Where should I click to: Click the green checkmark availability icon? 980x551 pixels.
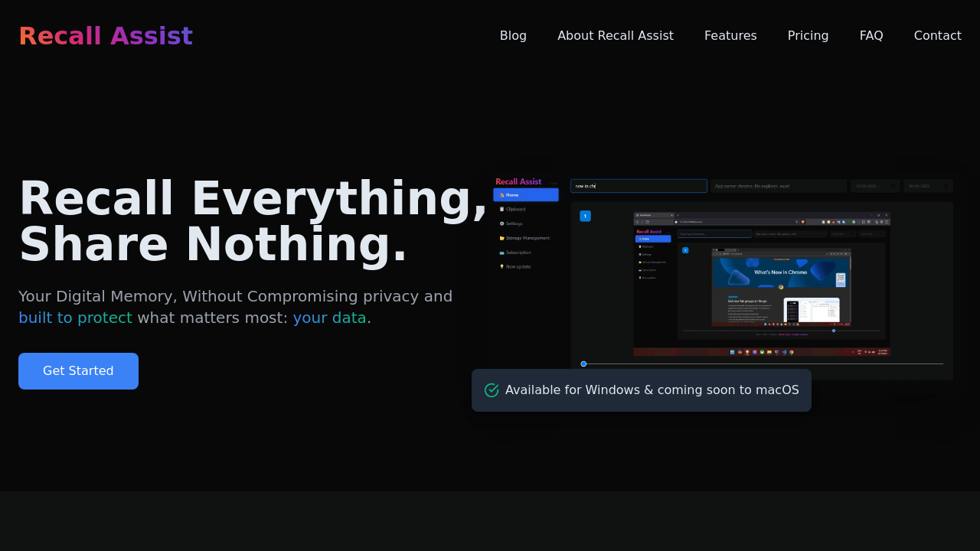tap(492, 390)
